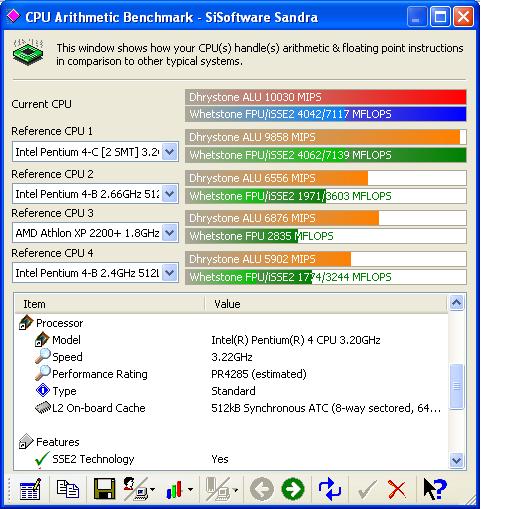Open the bar chart toolbar icon
This screenshot has width=512, height=509.
[x=174, y=489]
